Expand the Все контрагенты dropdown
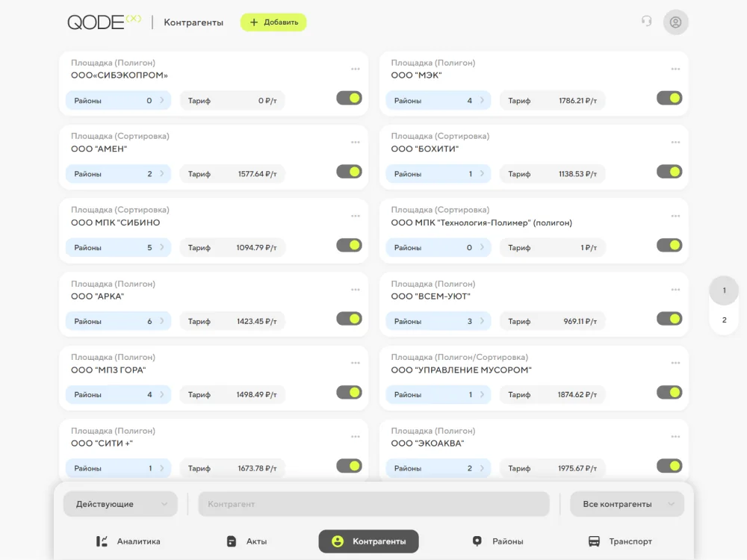Viewport: 747px width, 560px height. pos(627,504)
